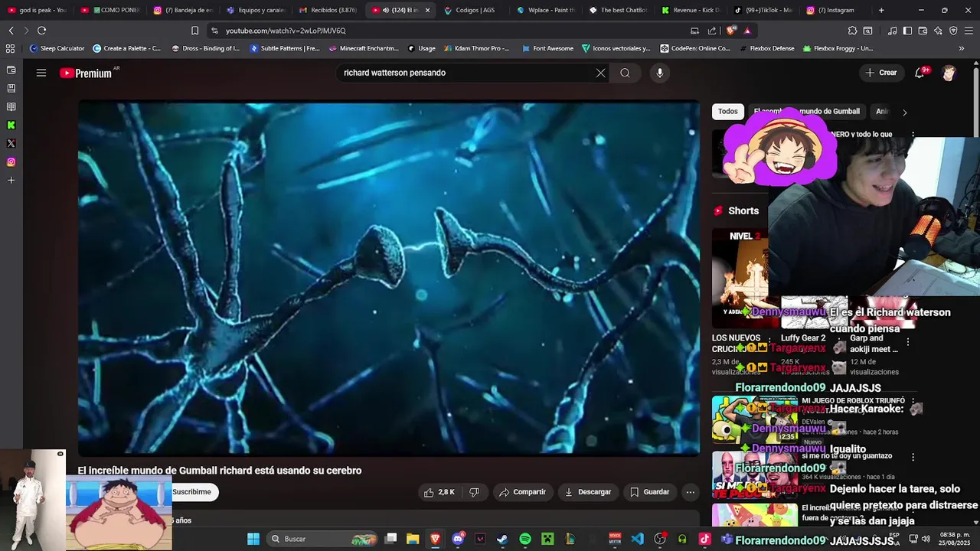Open the browser main hamburger menu

coord(969,31)
